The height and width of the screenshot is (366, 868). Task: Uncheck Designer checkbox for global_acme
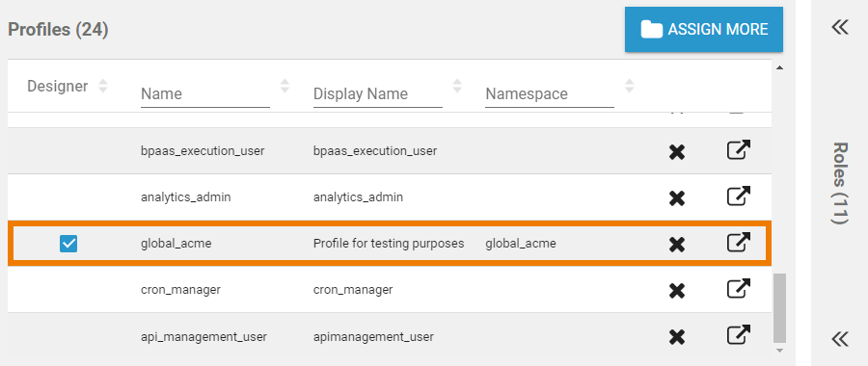pyautogui.click(x=68, y=244)
